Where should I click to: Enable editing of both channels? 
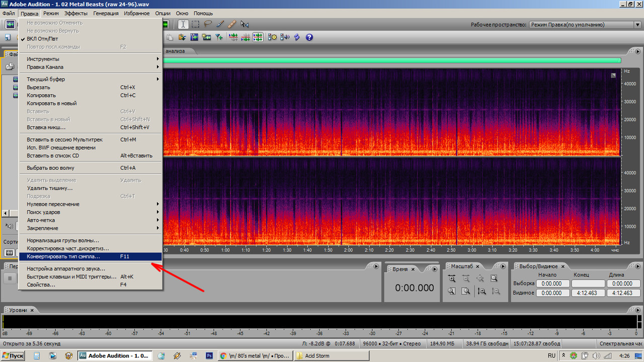pyautogui.click(x=258, y=37)
